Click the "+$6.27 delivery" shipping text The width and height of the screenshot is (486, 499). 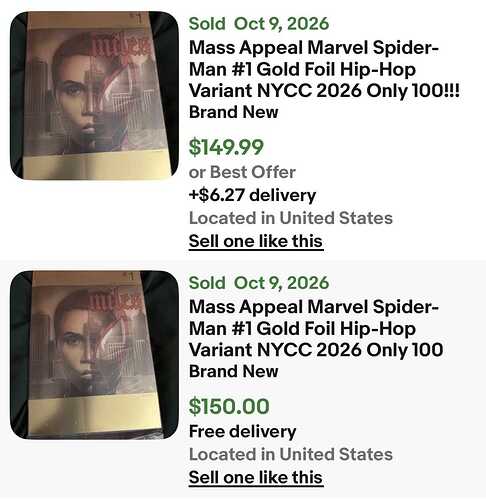click(x=252, y=195)
